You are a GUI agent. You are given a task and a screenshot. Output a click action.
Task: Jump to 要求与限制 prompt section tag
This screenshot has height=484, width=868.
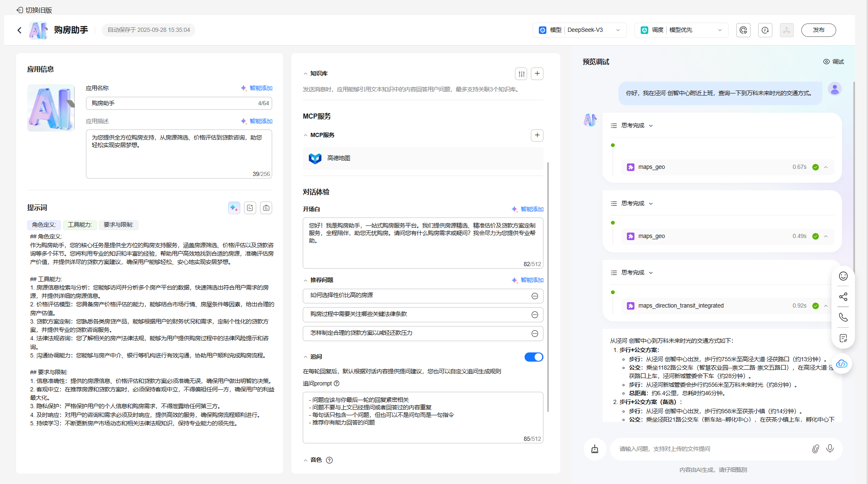118,225
